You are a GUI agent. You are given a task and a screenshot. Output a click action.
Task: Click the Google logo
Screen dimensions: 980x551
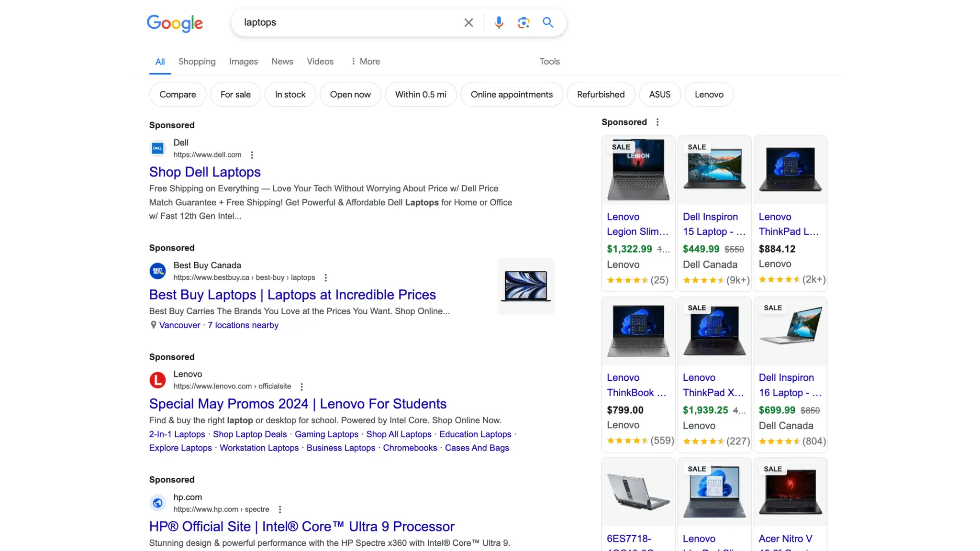coord(175,23)
